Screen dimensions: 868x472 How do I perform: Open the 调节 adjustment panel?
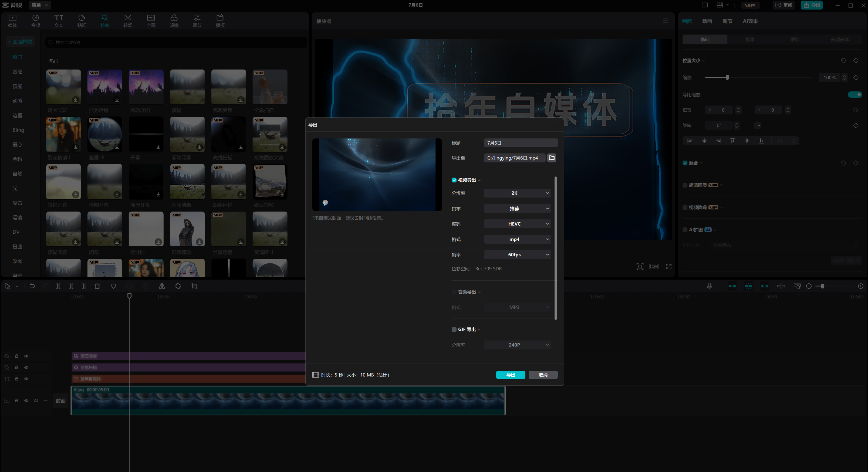coord(197,21)
